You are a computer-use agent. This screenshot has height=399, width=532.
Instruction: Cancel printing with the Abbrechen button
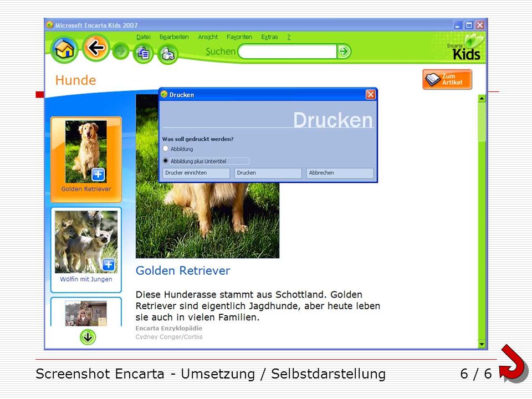click(x=340, y=173)
